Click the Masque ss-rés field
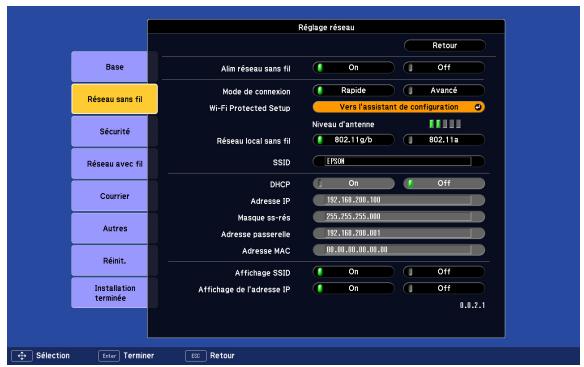 point(399,216)
